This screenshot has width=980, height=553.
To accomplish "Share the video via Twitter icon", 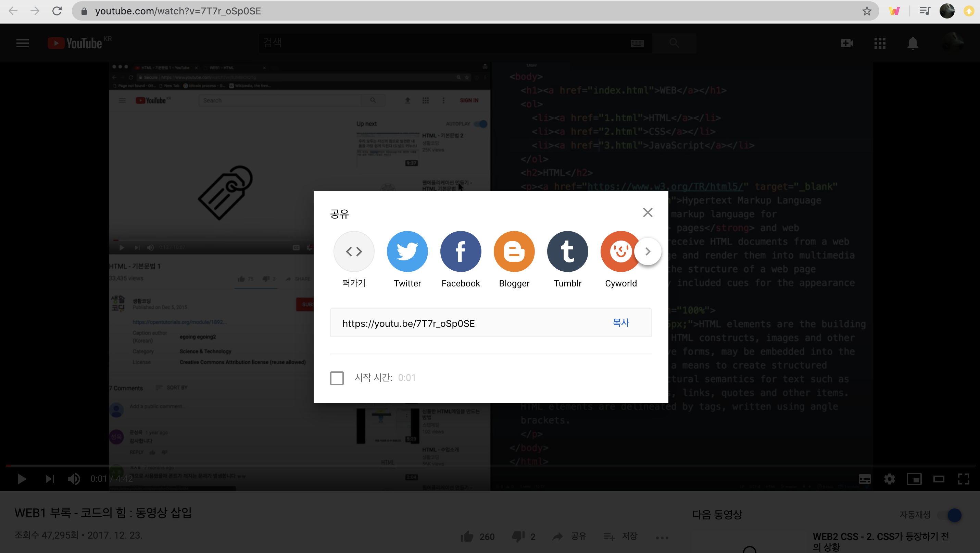I will tap(407, 251).
